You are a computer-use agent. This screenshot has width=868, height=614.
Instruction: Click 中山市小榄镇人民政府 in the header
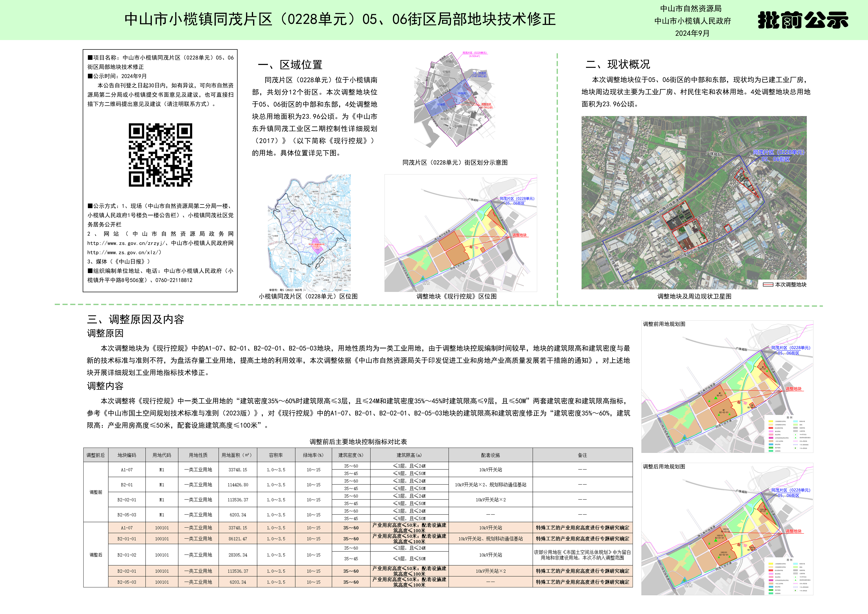pos(693,21)
